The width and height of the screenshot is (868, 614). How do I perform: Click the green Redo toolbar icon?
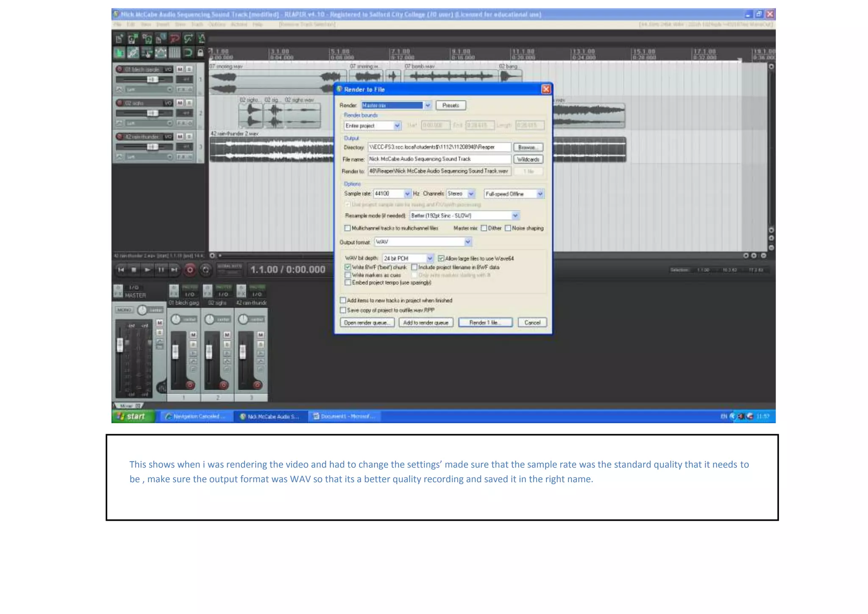188,39
